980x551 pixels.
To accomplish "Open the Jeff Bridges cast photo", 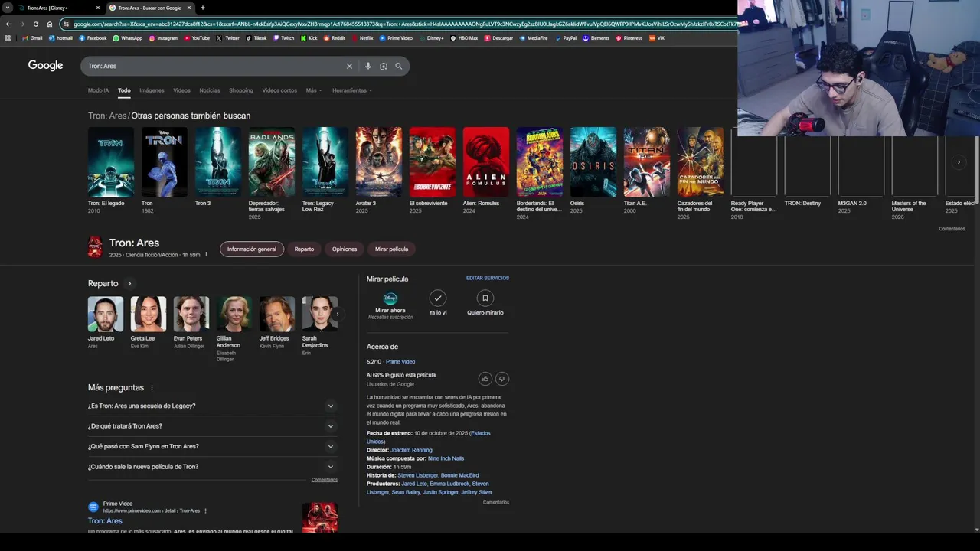I will click(x=277, y=314).
